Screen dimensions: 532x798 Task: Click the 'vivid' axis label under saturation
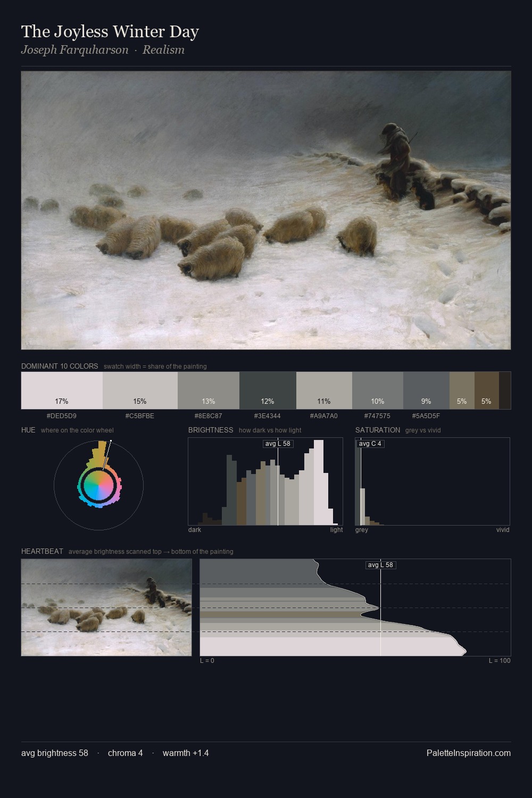click(x=503, y=530)
